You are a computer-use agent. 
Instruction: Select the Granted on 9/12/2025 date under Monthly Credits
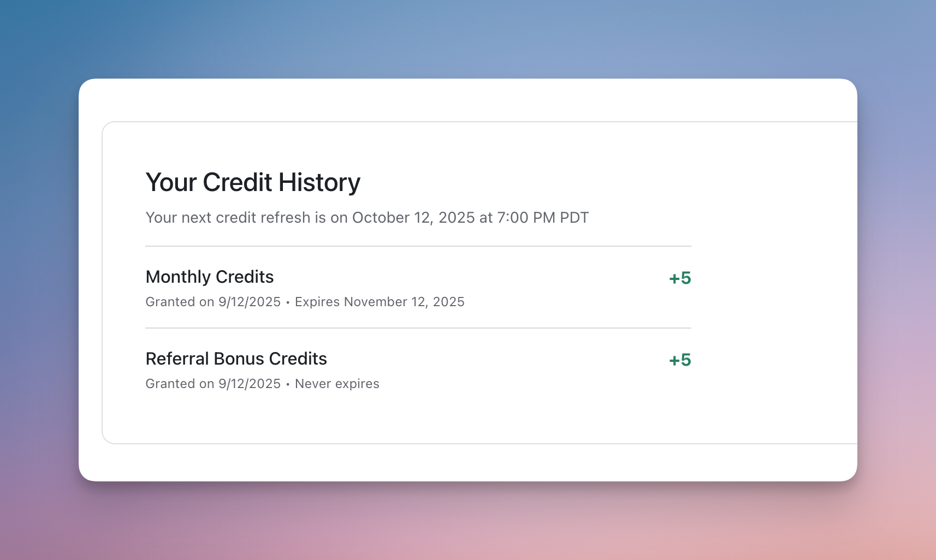coord(213,302)
